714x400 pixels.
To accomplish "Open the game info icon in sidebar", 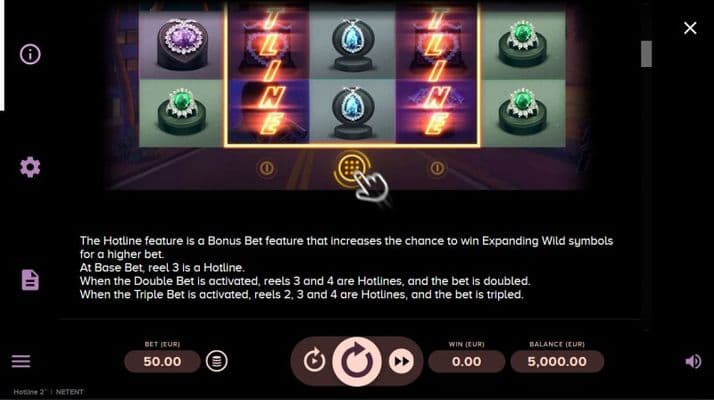I will (30, 54).
